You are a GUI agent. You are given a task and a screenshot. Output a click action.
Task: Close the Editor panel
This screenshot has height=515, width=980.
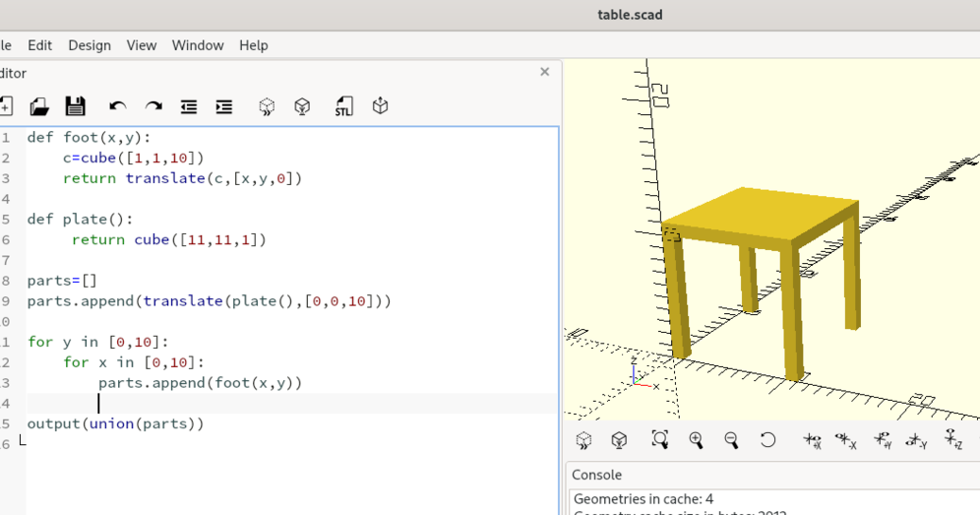pyautogui.click(x=544, y=72)
